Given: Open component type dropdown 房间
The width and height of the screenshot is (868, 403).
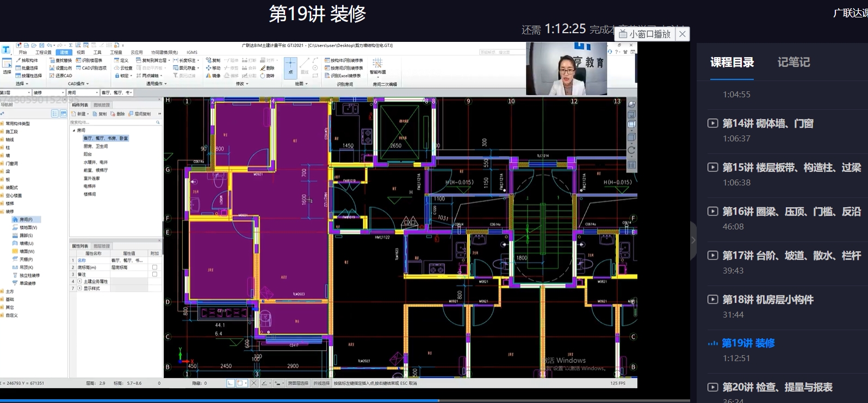Looking at the screenshot, I should coord(83,92).
